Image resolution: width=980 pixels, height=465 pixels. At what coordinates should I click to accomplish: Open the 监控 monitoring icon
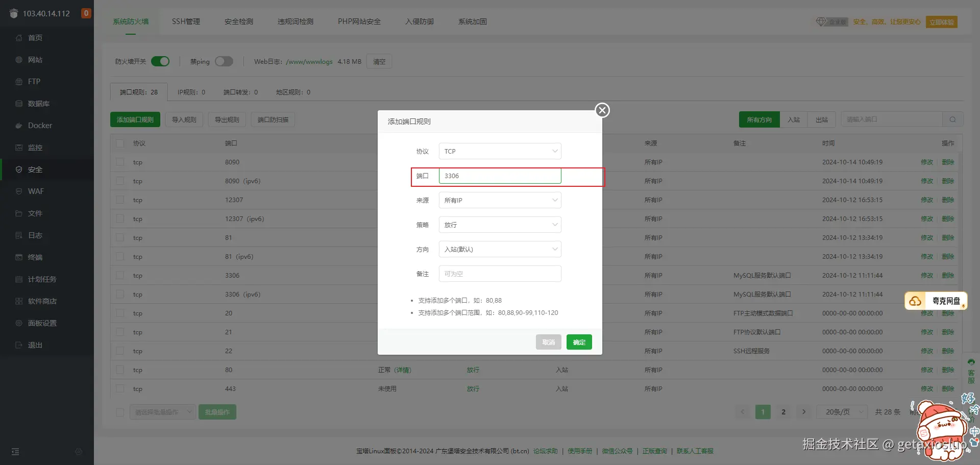tap(19, 148)
